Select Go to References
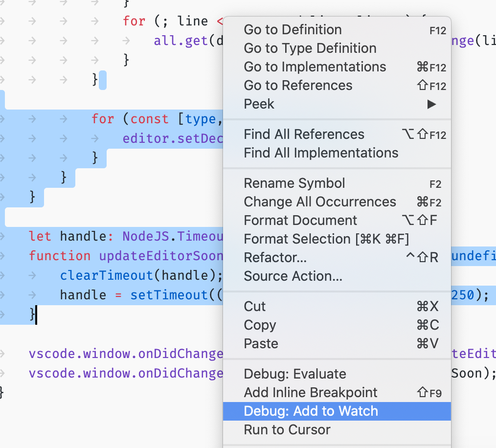The image size is (496, 448). (297, 85)
